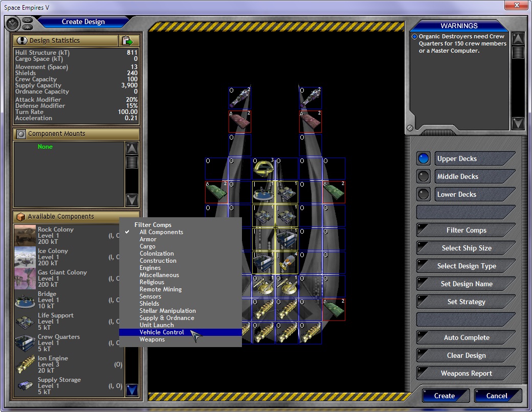532x412 pixels.
Task: Click Clear Design button
Action: [466, 356]
